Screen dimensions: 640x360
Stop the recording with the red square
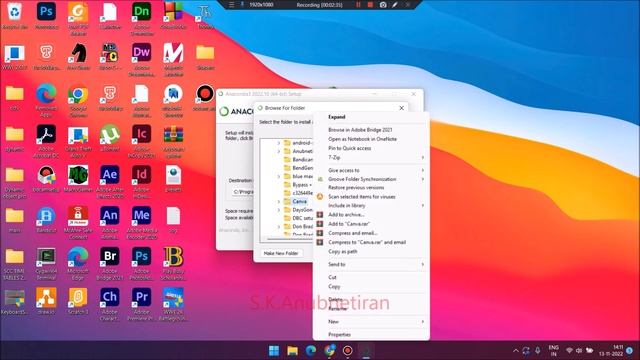(x=370, y=5)
